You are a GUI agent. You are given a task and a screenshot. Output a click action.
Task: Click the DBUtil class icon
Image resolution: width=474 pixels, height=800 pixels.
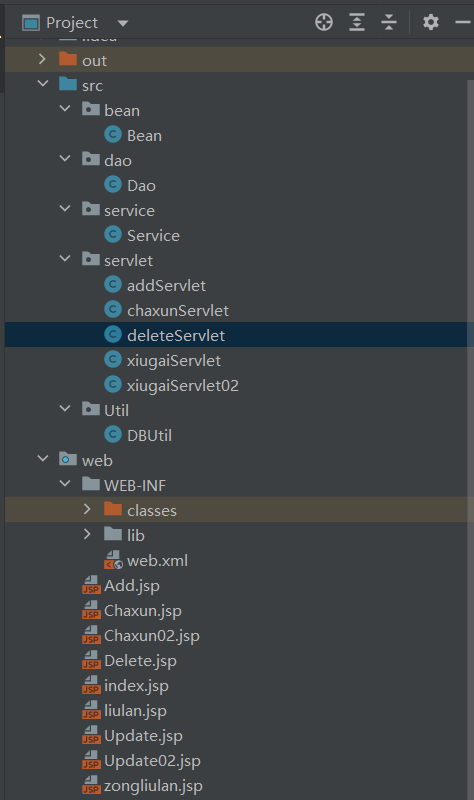click(x=113, y=435)
